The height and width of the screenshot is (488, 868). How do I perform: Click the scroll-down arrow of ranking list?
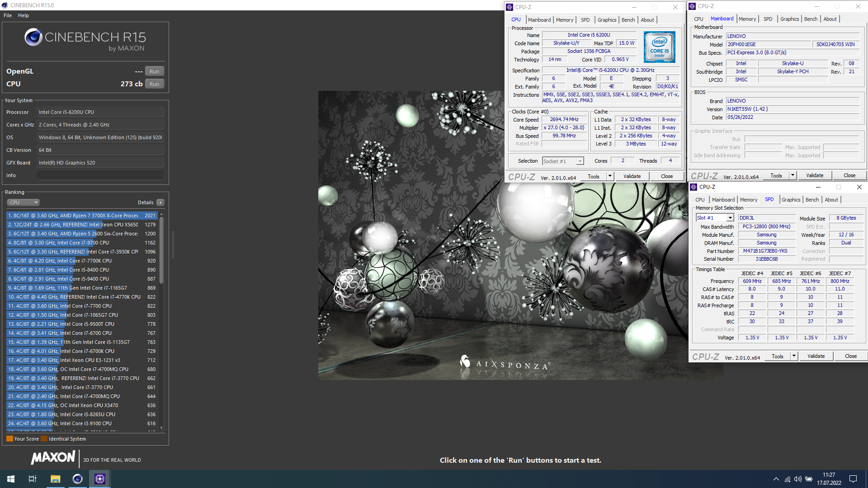(161, 428)
